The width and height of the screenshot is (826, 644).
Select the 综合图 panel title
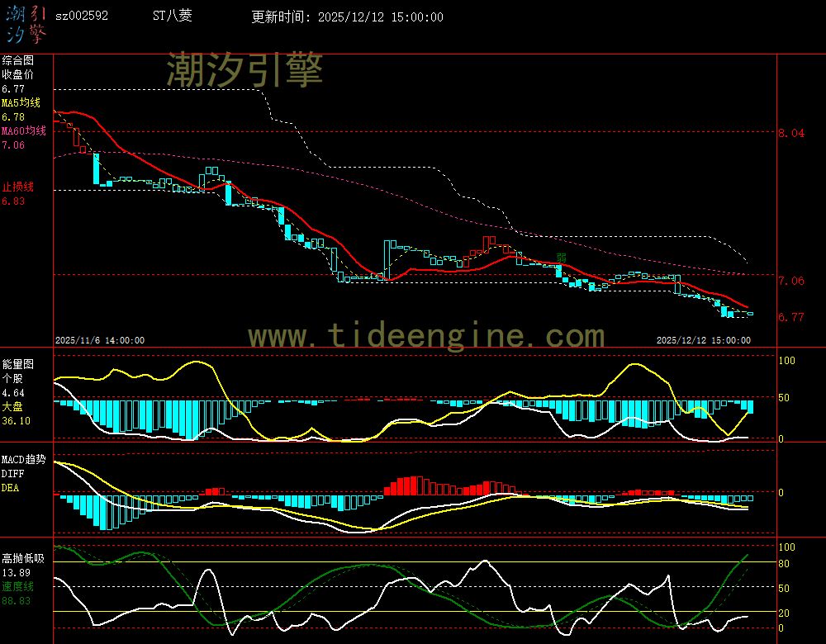(18, 60)
